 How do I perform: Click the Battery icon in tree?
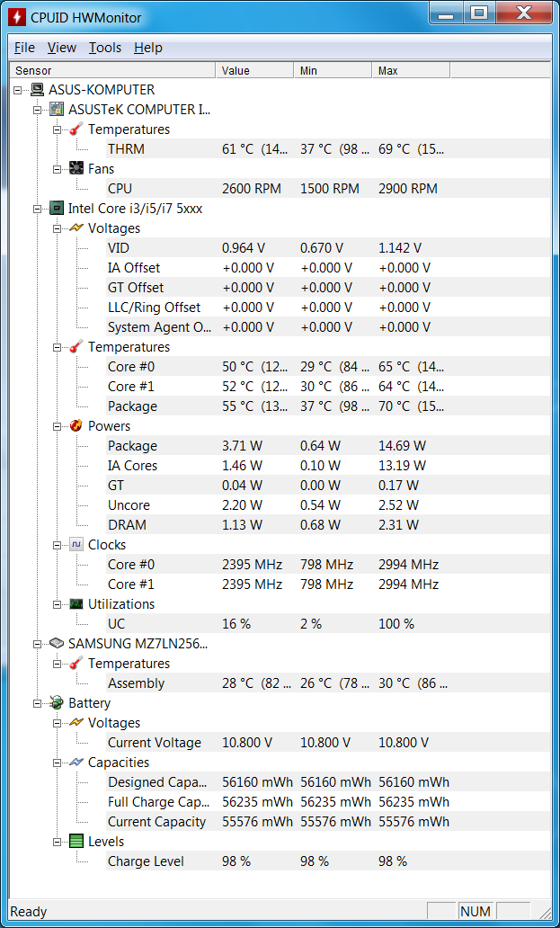click(x=57, y=702)
